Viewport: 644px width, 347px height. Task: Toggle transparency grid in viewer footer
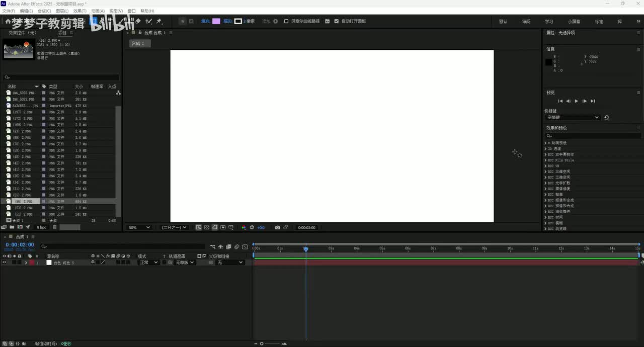[207, 227]
